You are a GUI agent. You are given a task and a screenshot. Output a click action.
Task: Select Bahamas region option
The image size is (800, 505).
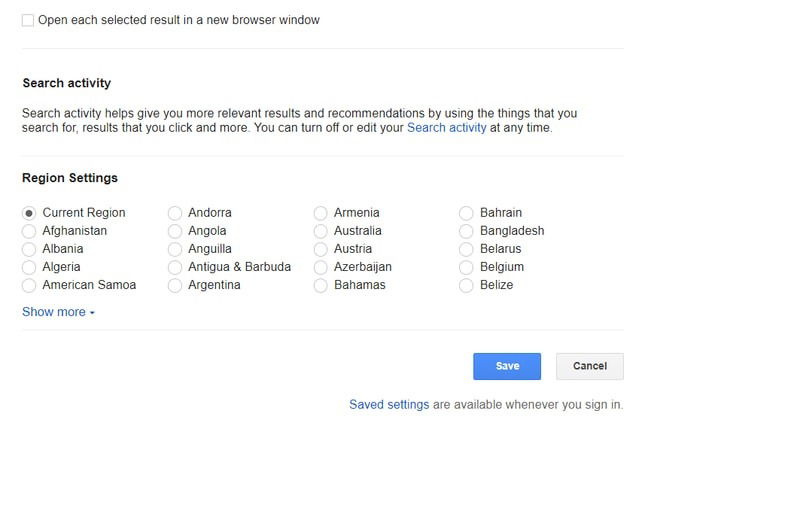click(x=321, y=285)
